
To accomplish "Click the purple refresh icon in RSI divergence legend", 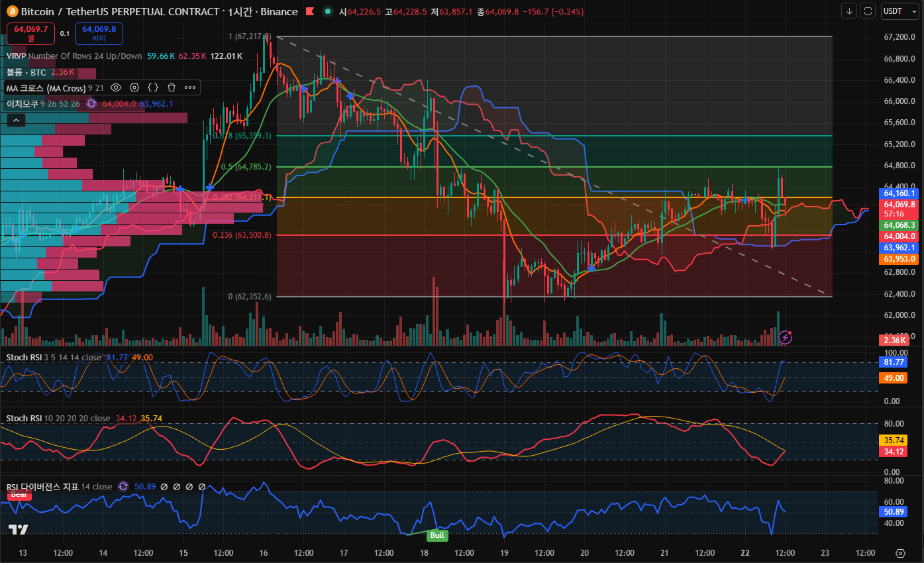I will [x=123, y=486].
